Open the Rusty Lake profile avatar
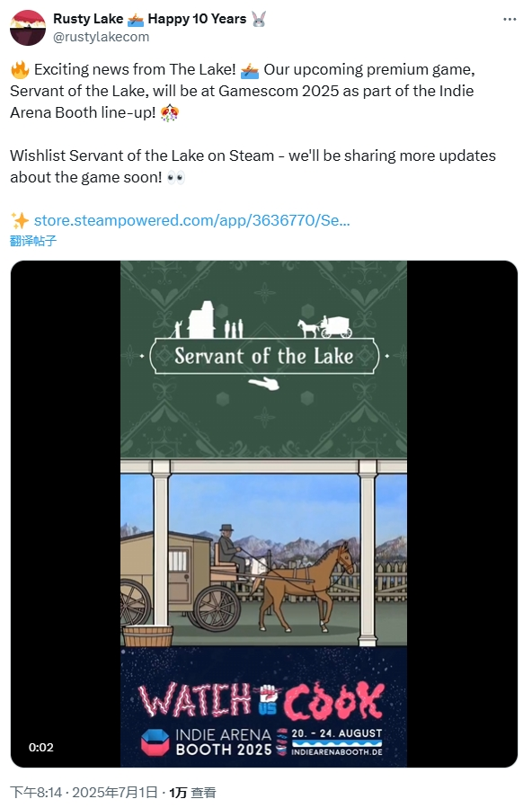 tap(28, 28)
